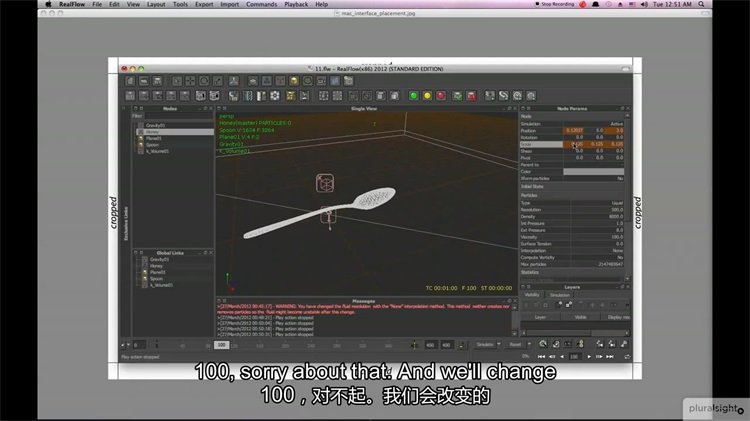Click the icon with green check next to red sphere

pyautogui.click(x=458, y=96)
